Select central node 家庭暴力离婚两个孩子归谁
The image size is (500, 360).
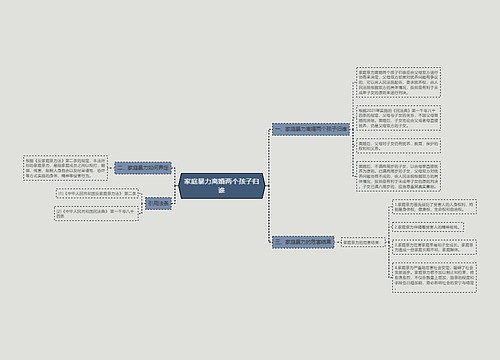click(x=222, y=186)
